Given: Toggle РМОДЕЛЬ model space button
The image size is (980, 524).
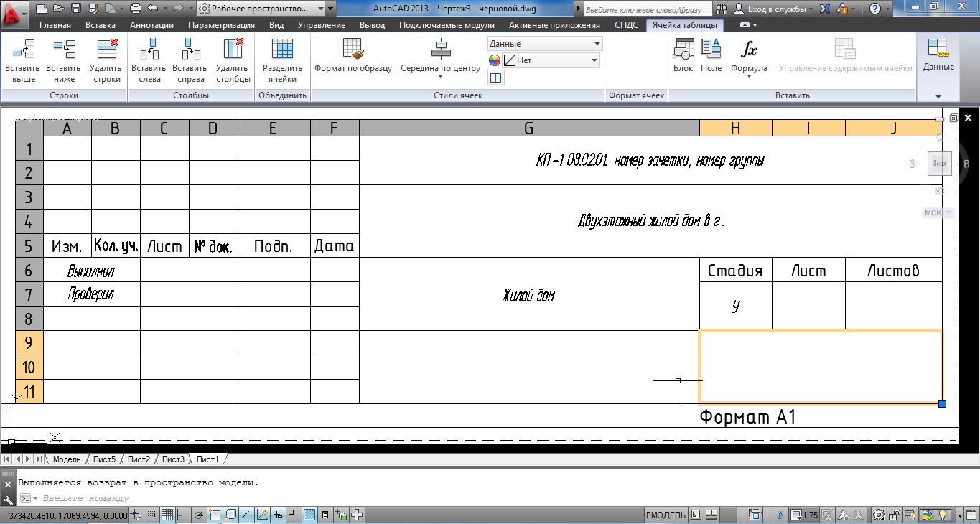Looking at the screenshot, I should tap(666, 515).
